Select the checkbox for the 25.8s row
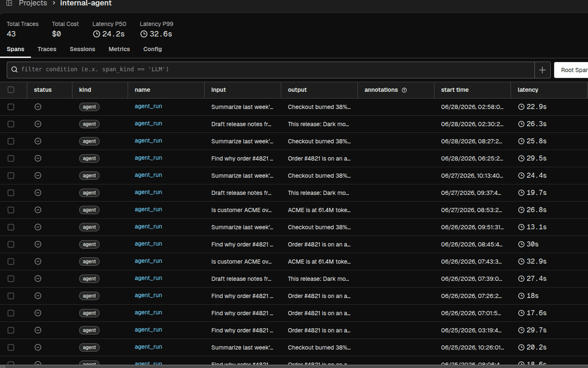 click(x=11, y=141)
